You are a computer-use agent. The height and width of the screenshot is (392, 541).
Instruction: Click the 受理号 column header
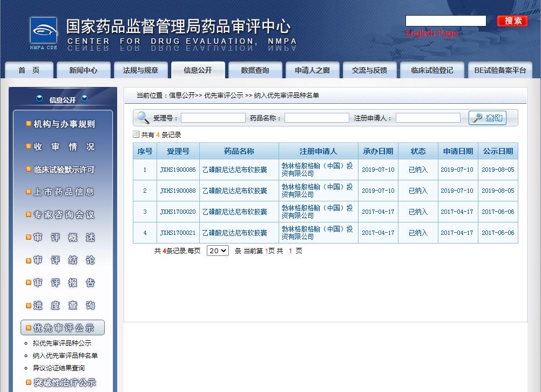[x=178, y=151]
